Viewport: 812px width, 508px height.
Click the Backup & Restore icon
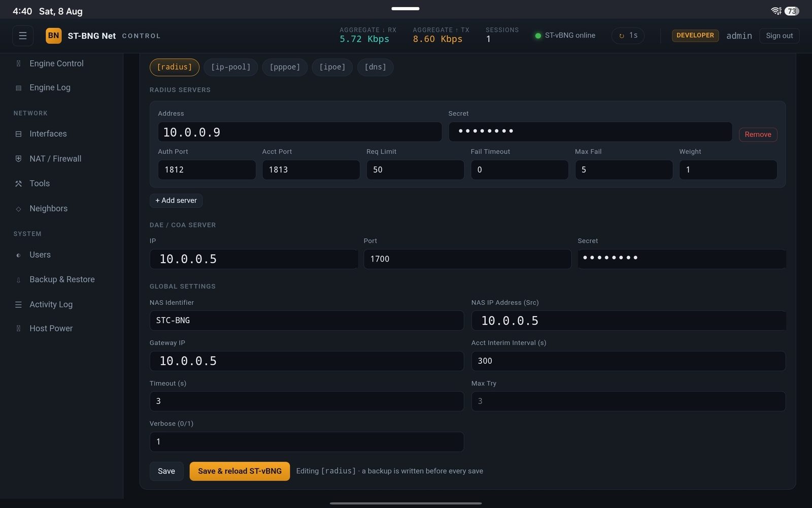(18, 280)
